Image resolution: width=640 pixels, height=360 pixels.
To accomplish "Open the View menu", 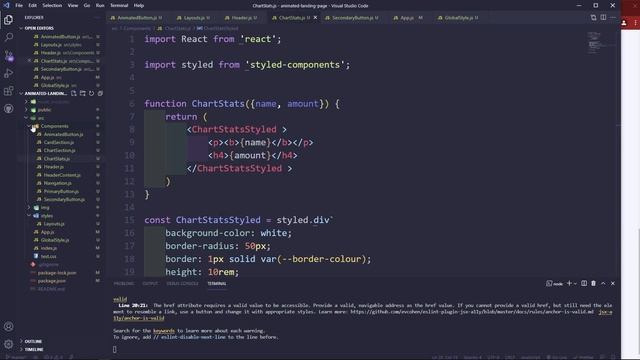I will pyautogui.click(x=73, y=5).
